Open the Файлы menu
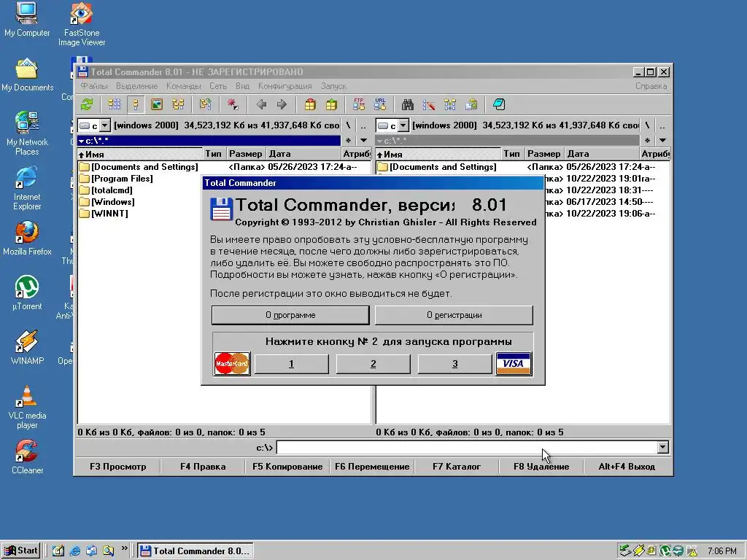747x560 pixels. point(94,86)
